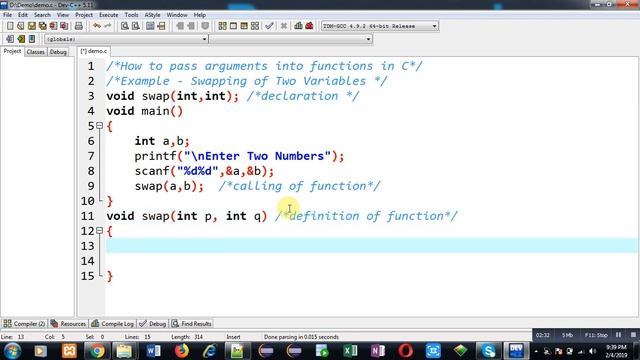Open Google Chrome from the taskbar
The image size is (640, 360).
click(x=97, y=351)
